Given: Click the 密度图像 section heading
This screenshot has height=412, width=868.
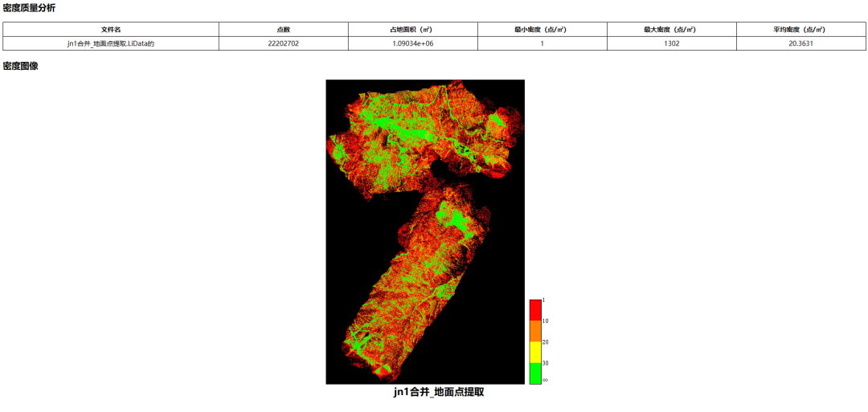Looking at the screenshot, I should [20, 67].
